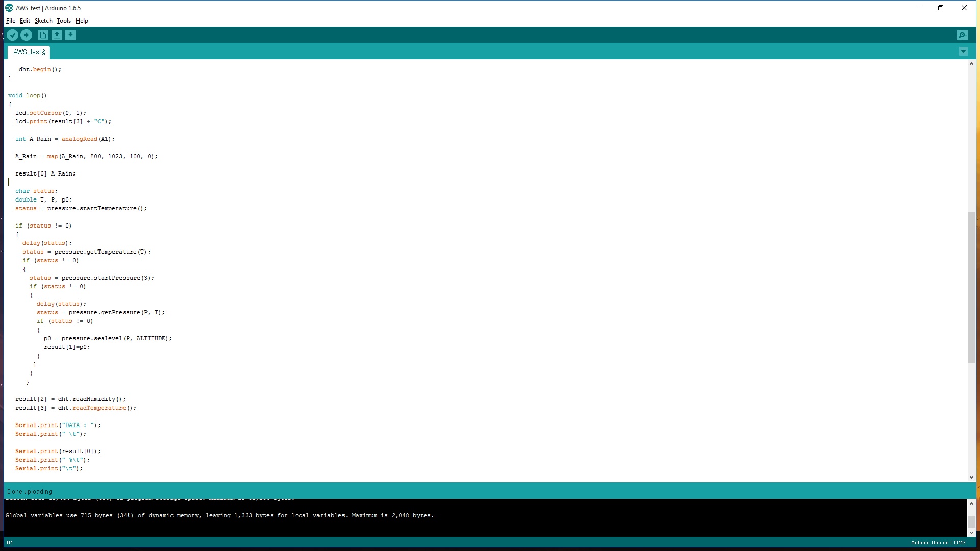Screen dimensions: 980x551
Task: Click the 'result[1]=p0;' line
Action: tap(67, 347)
